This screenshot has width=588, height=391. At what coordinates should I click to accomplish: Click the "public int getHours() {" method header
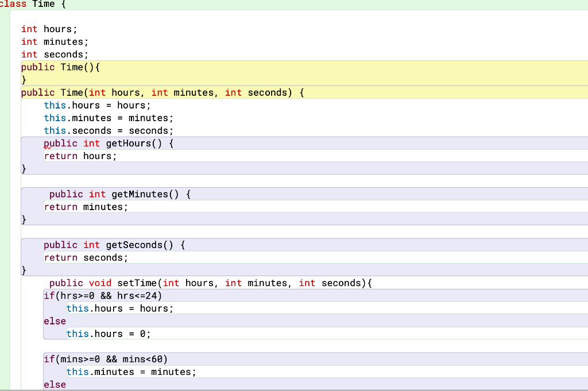coord(109,144)
